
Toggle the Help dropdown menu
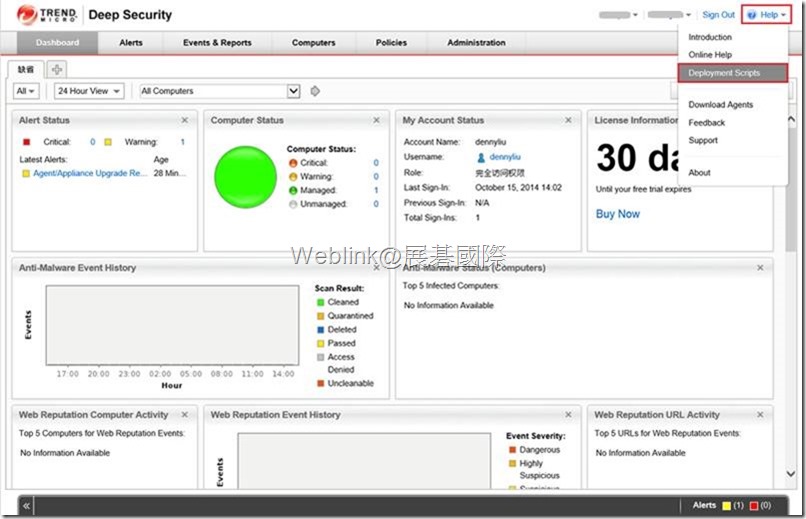[x=766, y=15]
